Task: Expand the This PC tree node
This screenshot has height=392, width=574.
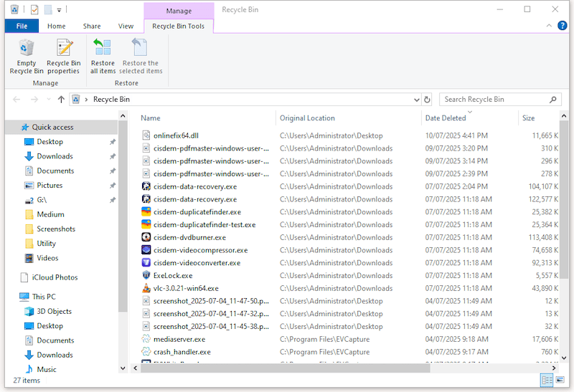Action: 14,297
